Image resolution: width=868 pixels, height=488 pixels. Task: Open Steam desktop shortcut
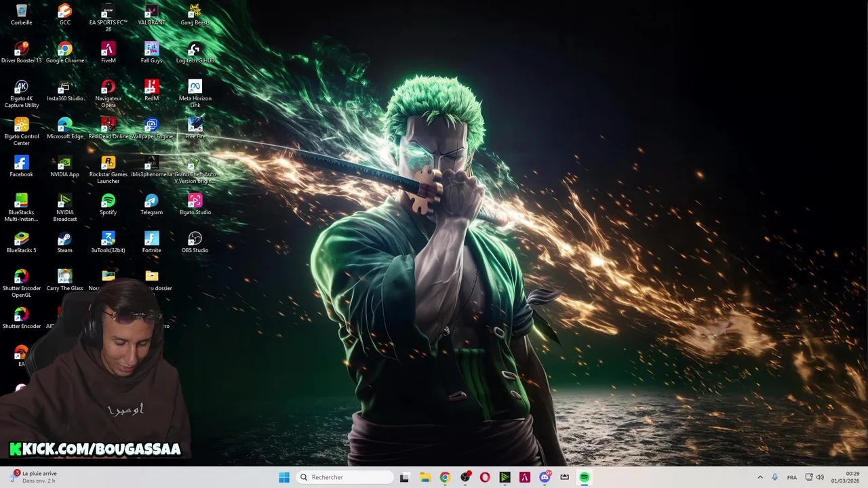65,243
